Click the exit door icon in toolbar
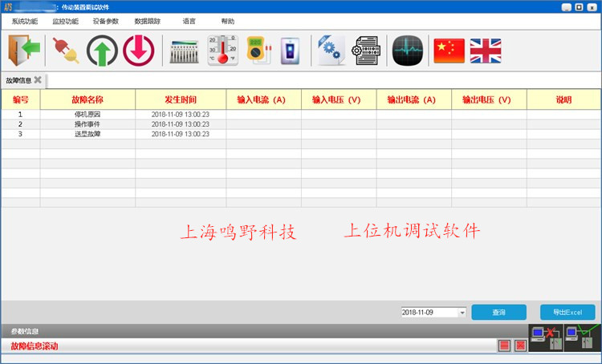The height and width of the screenshot is (364, 602). 24,51
